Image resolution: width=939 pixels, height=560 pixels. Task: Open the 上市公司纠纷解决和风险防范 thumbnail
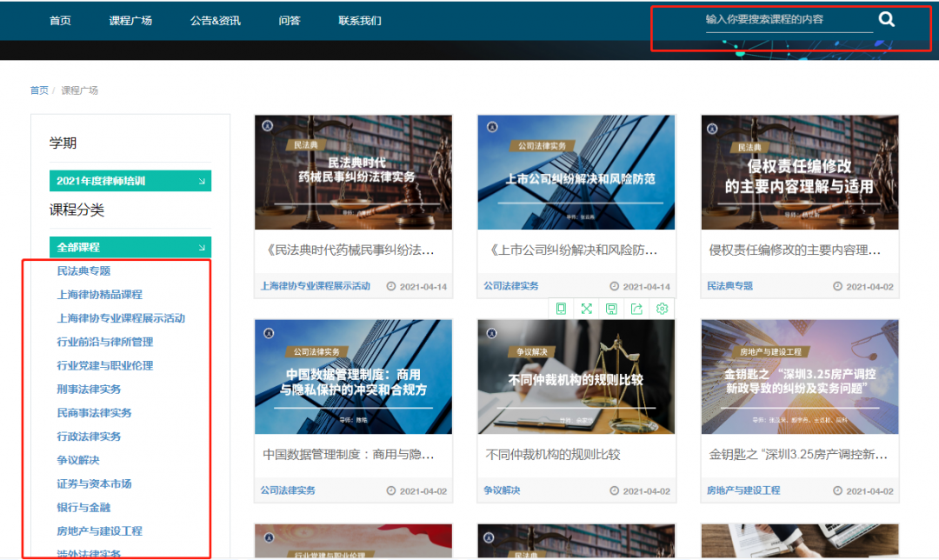[x=576, y=172]
